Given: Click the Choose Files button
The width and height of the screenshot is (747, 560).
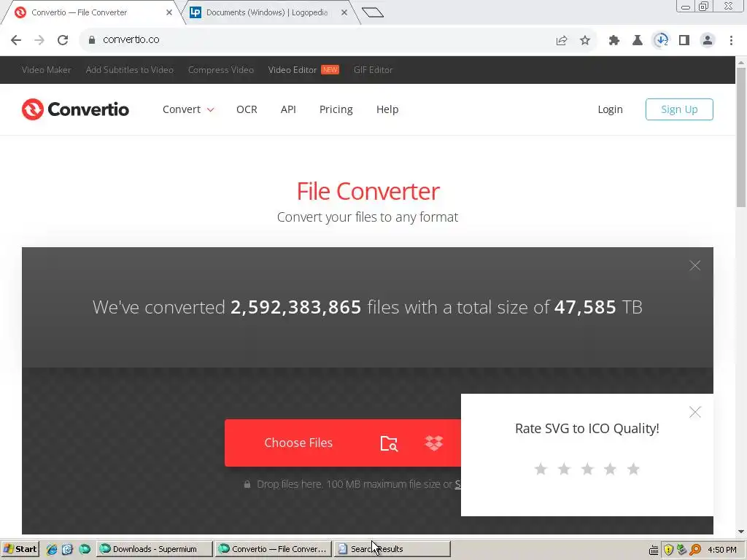Looking at the screenshot, I should [x=298, y=443].
